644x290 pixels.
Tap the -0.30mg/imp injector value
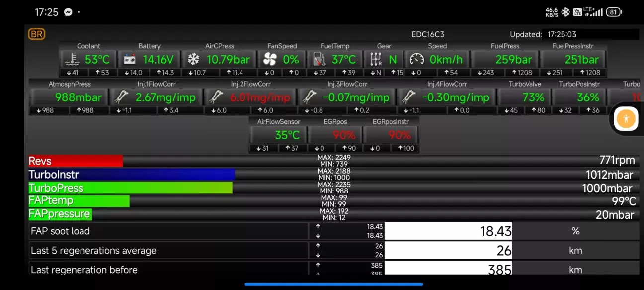point(456,97)
